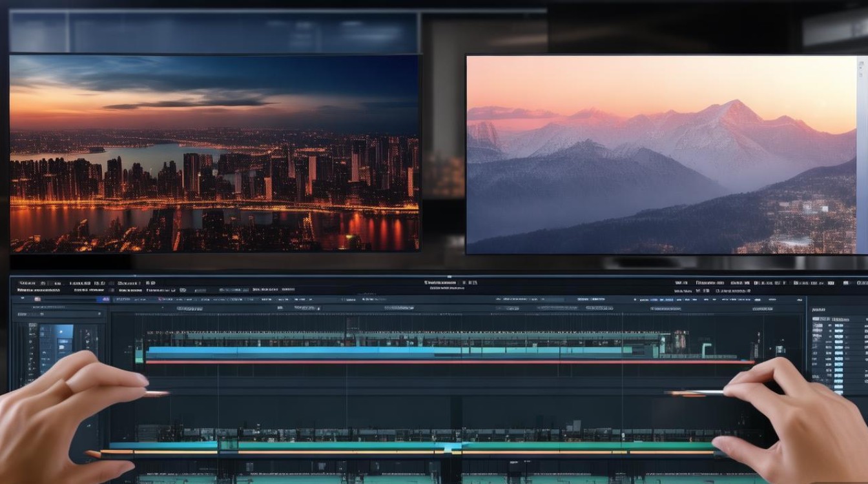Click the vertical scrollbar beside the mountain preview

(x=862, y=154)
